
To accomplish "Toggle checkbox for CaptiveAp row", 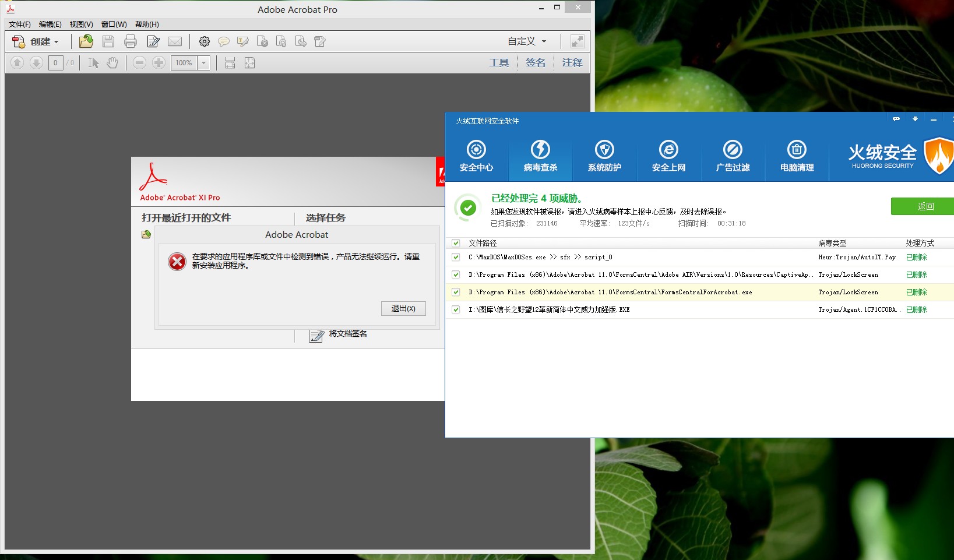I will (456, 274).
